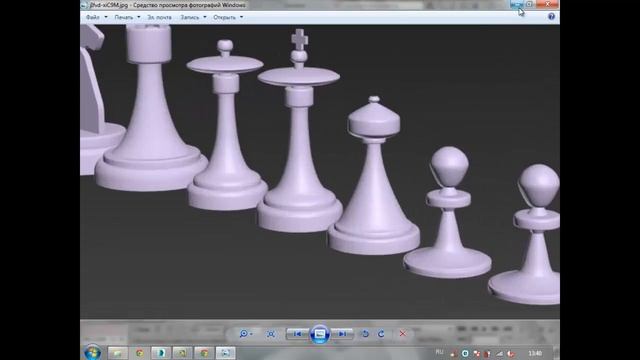Go to the previous photo
The image size is (640, 360).
click(x=298, y=334)
